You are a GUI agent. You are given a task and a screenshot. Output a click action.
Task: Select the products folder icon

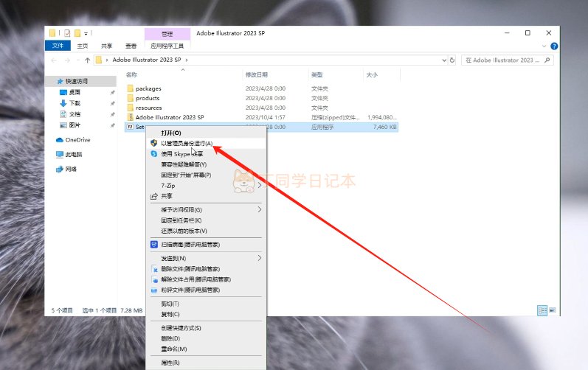tap(130, 98)
